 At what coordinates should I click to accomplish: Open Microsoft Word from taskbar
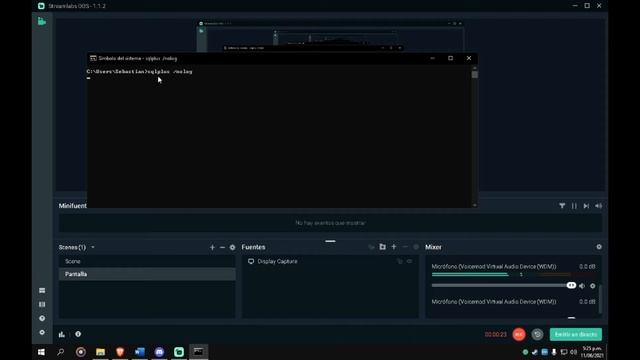(140, 352)
